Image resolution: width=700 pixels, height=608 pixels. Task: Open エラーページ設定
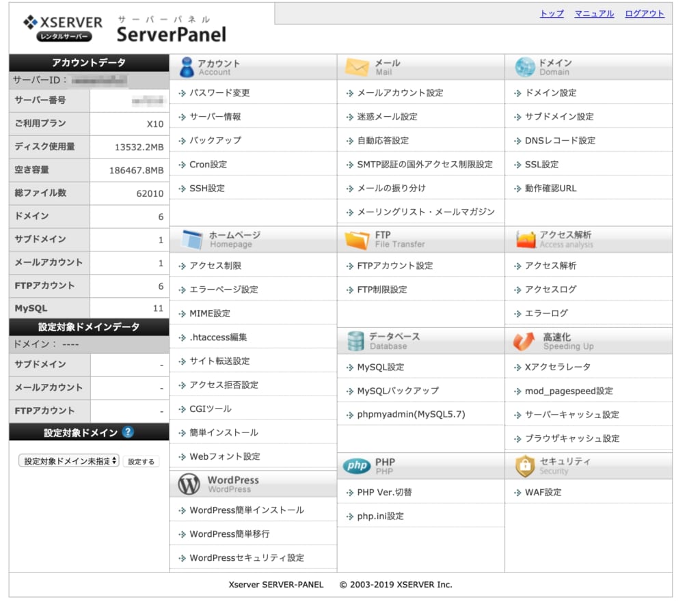click(x=224, y=290)
